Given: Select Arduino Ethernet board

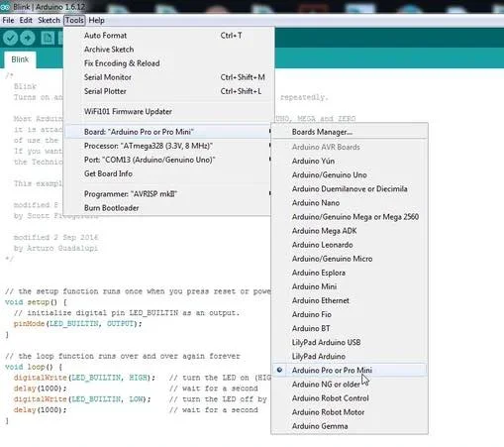Looking at the screenshot, I should pos(350,300).
